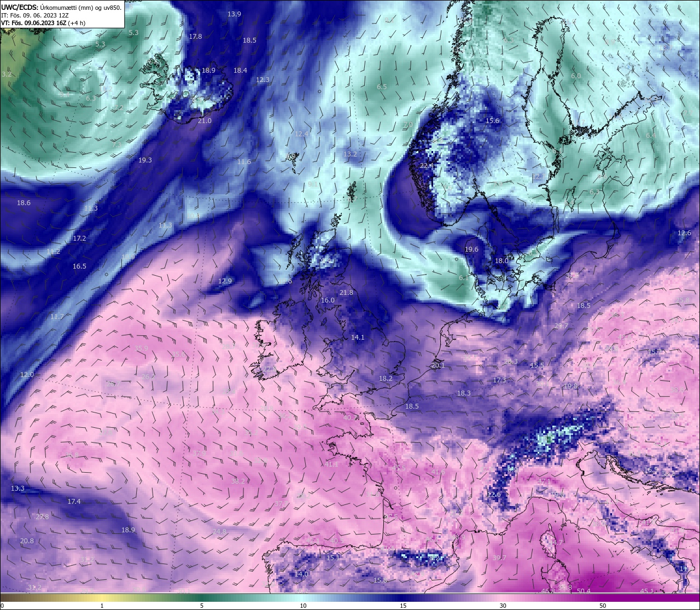Click the 17.2 value over the Atlantic
The image size is (700, 610).
(x=79, y=239)
